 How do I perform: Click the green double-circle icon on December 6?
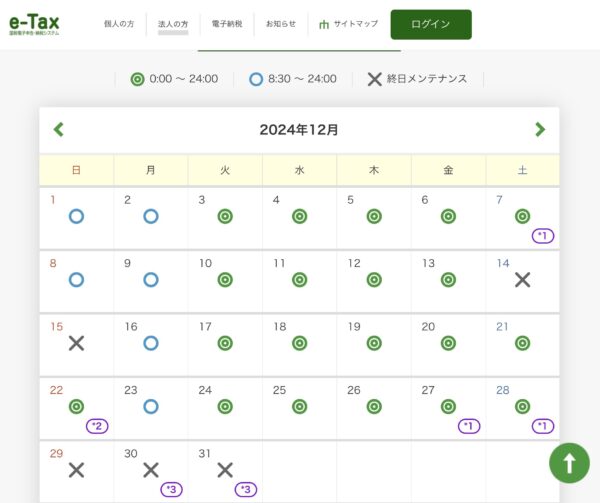pos(448,217)
